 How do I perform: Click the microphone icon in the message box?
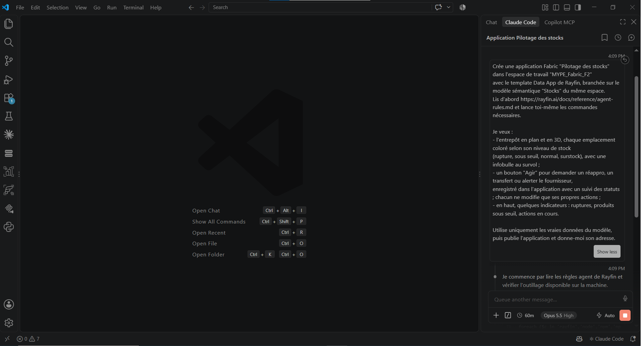click(x=625, y=298)
